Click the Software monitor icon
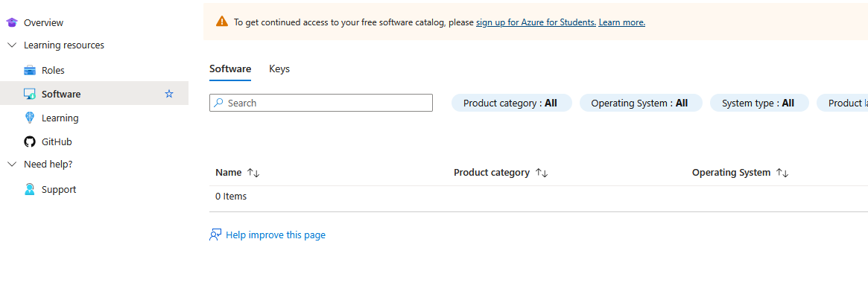The image size is (868, 306). tap(30, 95)
